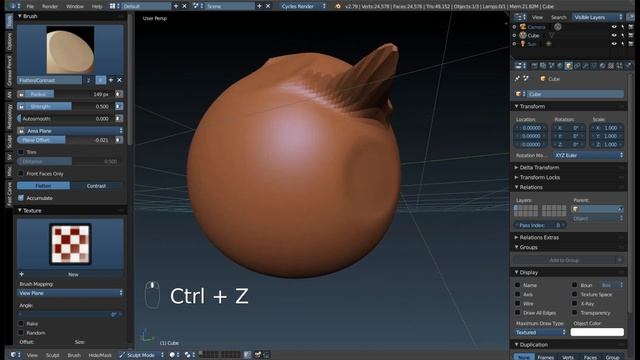Screen dimensions: 640x360
Task: Click the Blender logo icon in the info header
Action: pos(338,6)
